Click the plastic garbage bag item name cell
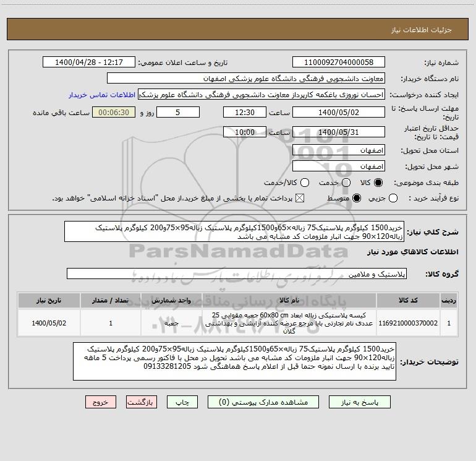 [289, 323]
